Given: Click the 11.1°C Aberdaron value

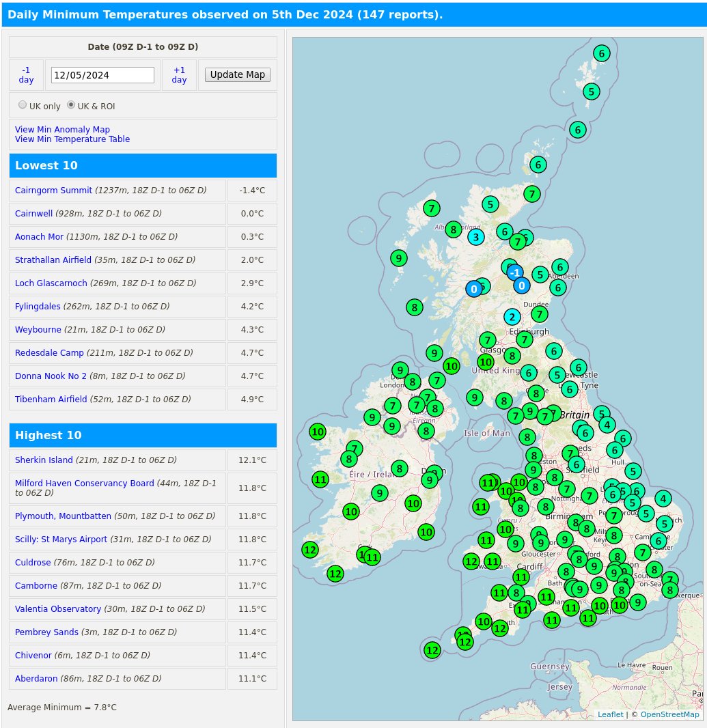Looking at the screenshot, I should coord(252,679).
